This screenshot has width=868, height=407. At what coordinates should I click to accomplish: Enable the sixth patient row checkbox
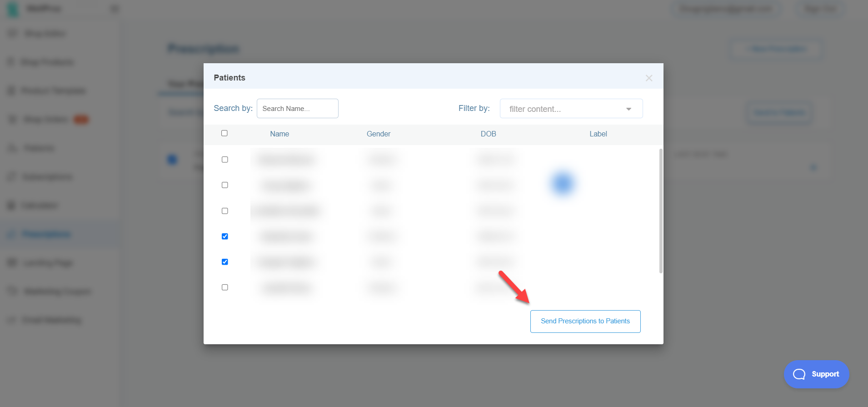[225, 287]
